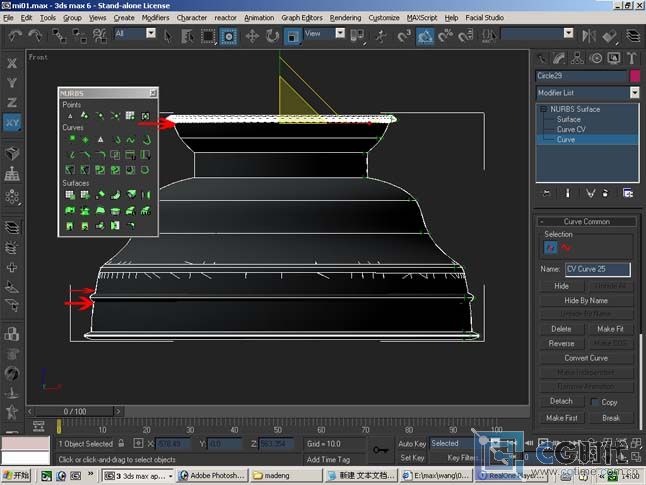Restrict to X axis constraint

(x=12, y=63)
